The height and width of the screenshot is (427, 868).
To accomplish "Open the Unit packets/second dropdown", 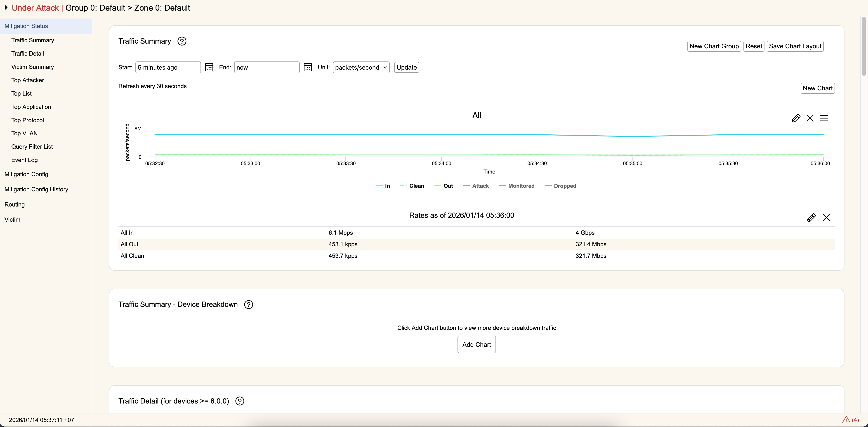I will [x=361, y=67].
